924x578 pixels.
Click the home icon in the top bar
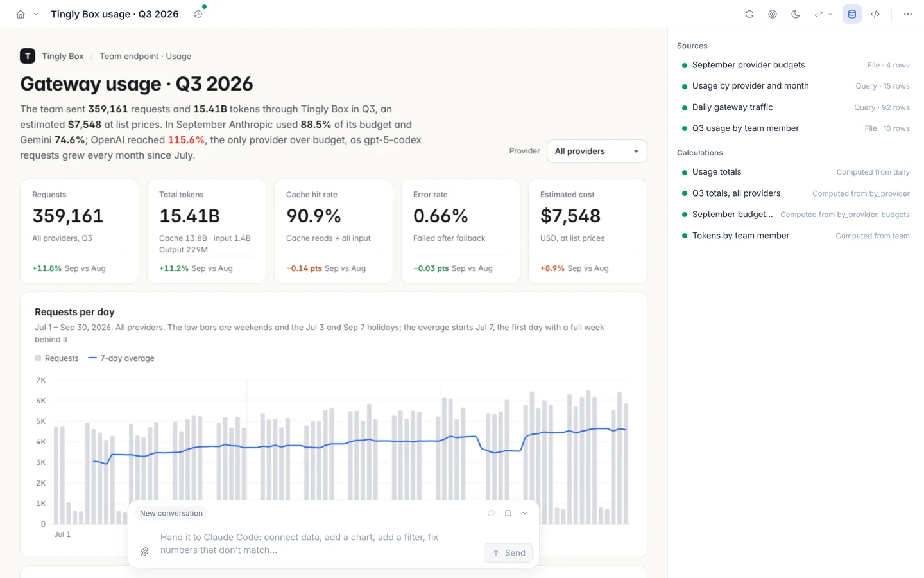pyautogui.click(x=21, y=14)
